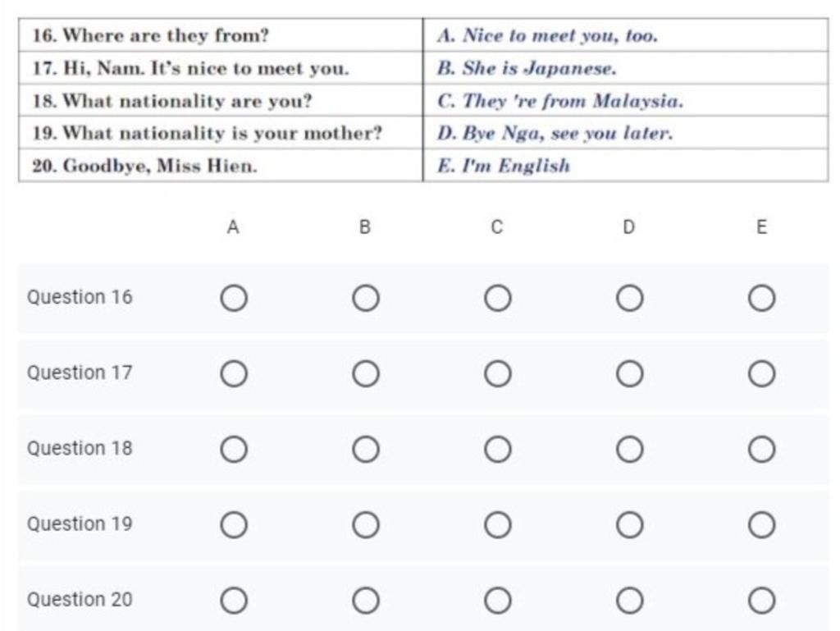Image resolution: width=840 pixels, height=631 pixels.
Task: Mark option E for Question 18
Action: coord(761,450)
